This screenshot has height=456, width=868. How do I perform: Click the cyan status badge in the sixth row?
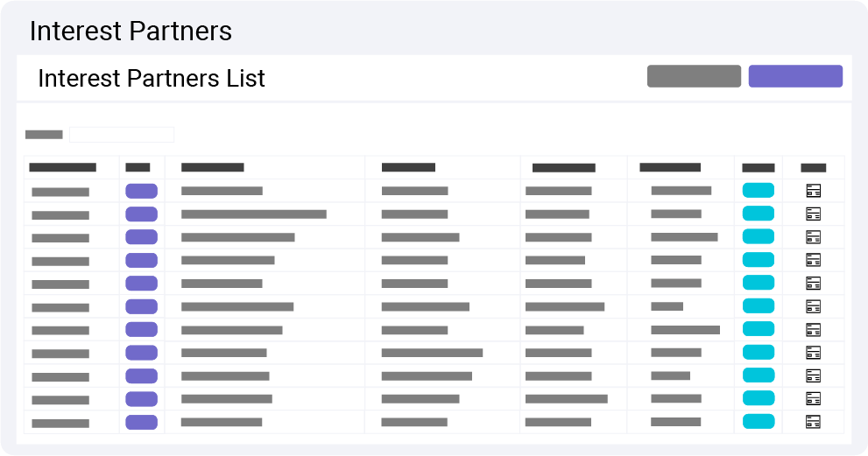point(759,306)
